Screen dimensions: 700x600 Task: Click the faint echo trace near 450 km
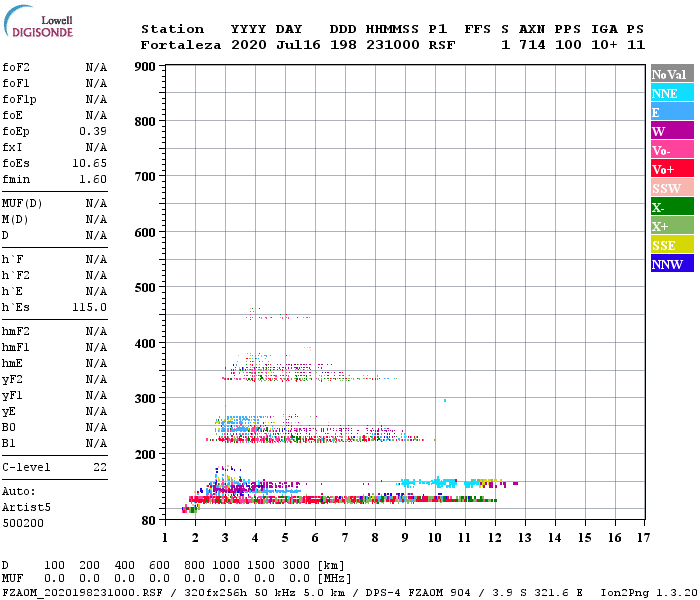click(278, 315)
